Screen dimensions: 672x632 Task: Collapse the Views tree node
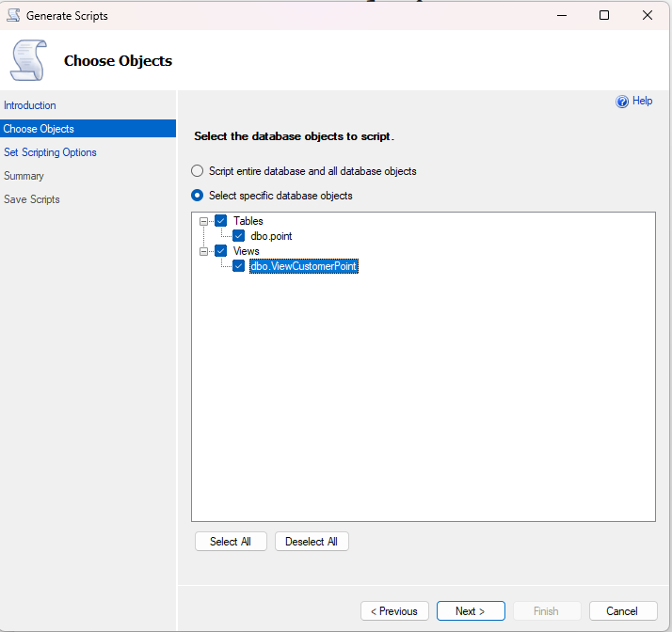[x=203, y=251]
